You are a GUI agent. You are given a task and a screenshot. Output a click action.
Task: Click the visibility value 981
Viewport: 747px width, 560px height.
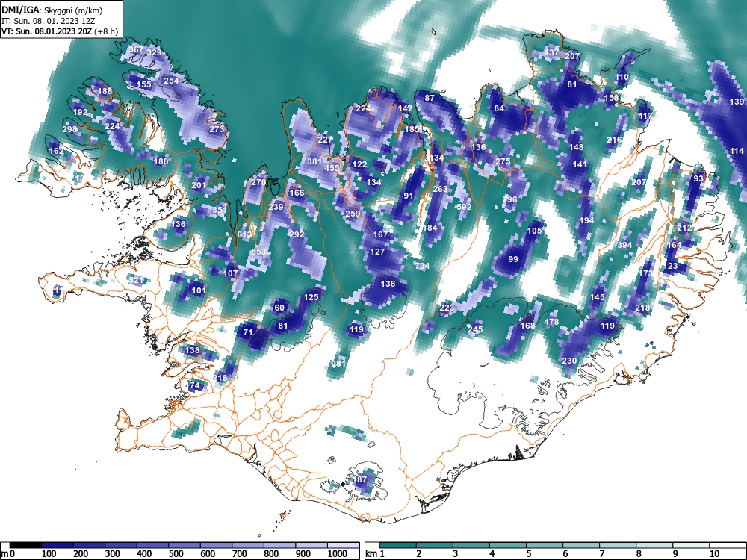point(338,364)
